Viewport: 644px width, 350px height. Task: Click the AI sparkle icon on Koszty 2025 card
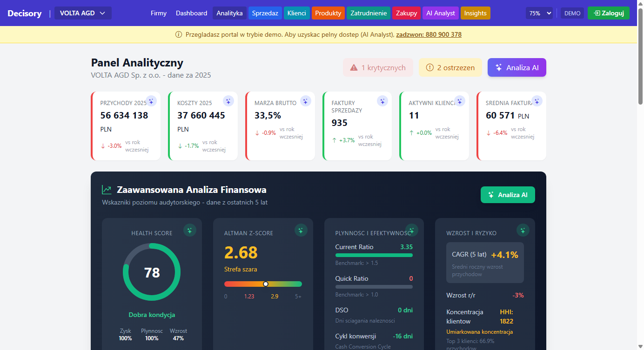click(x=228, y=101)
